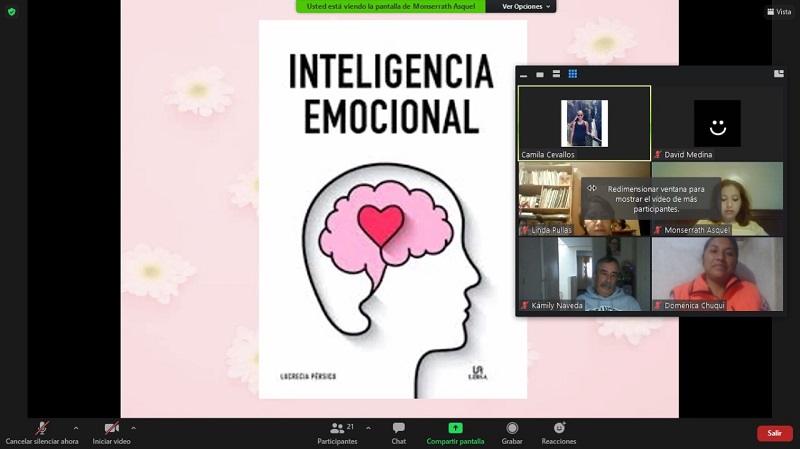Image resolution: width=800 pixels, height=449 pixels.
Task: Click the green encryption shield icon
Action: coord(12,12)
